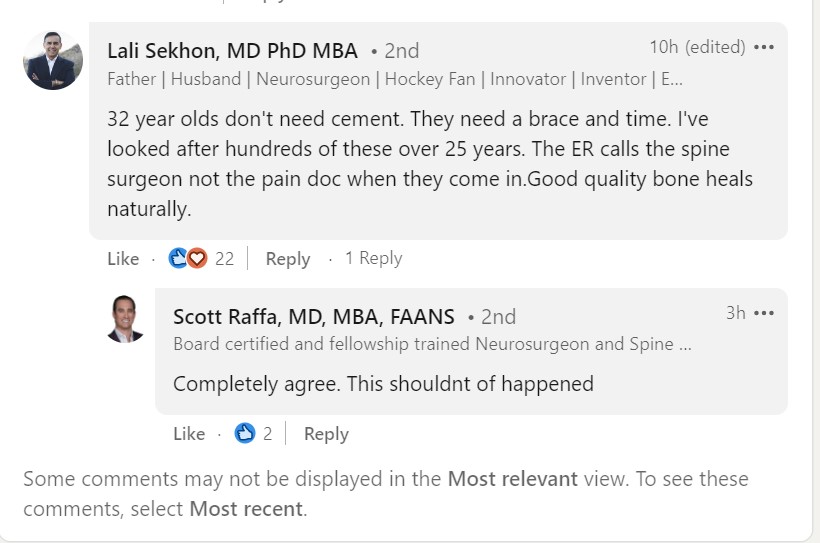Screen dimensions: 820x543
Task: View thumbs-up reactions on Scott Raffa's reply
Action: pos(245,433)
